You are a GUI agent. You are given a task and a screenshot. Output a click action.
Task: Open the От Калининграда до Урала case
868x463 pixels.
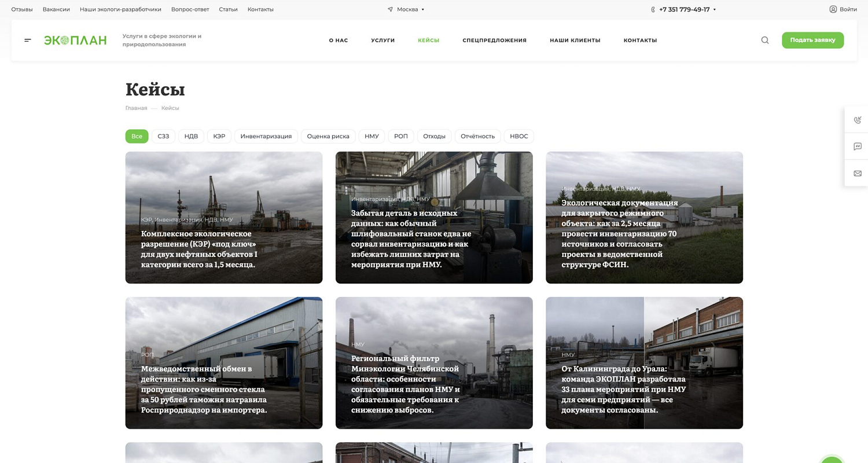[x=644, y=363]
